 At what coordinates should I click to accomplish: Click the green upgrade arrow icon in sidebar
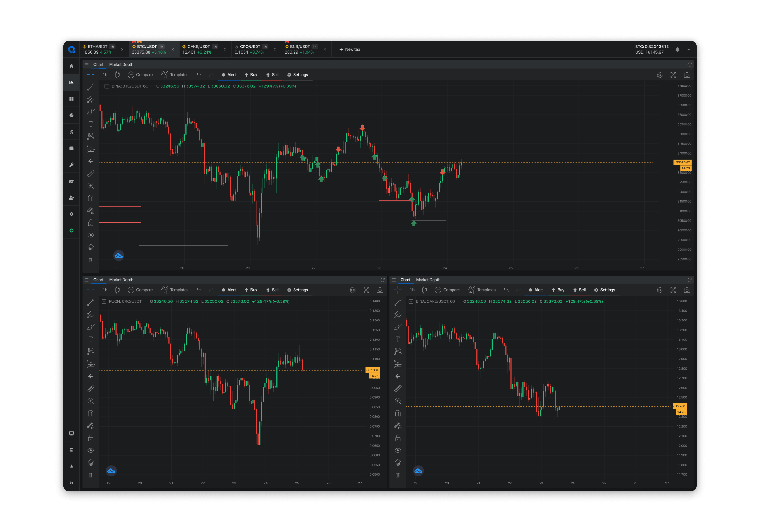[72, 231]
